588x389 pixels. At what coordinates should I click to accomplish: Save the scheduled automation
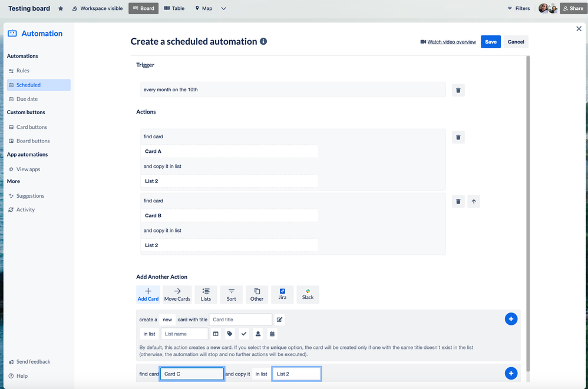(491, 42)
